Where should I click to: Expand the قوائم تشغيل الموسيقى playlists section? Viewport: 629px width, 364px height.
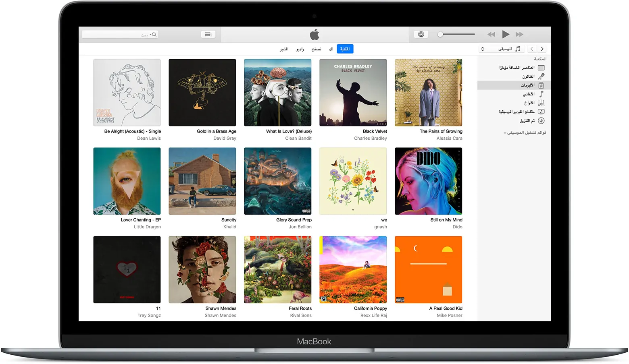click(525, 132)
